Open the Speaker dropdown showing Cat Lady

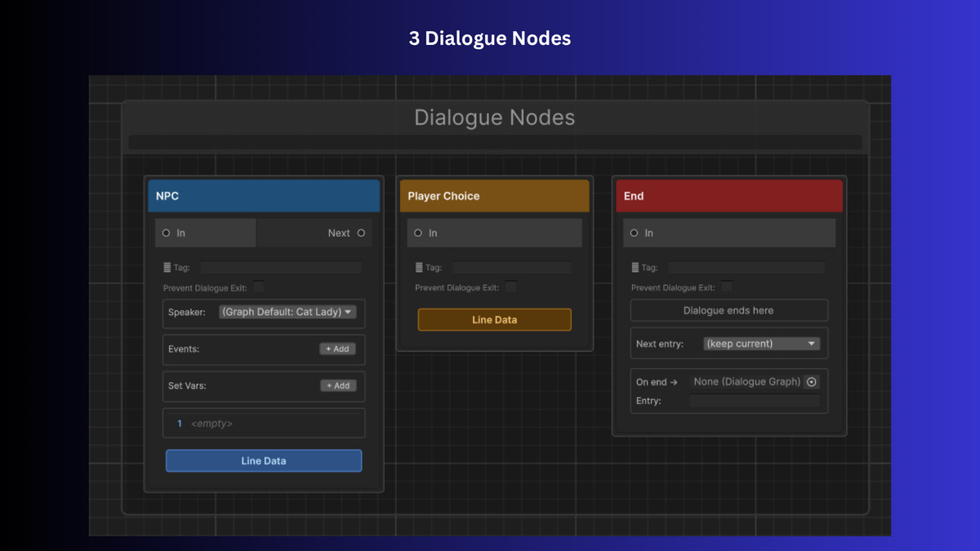tap(287, 312)
